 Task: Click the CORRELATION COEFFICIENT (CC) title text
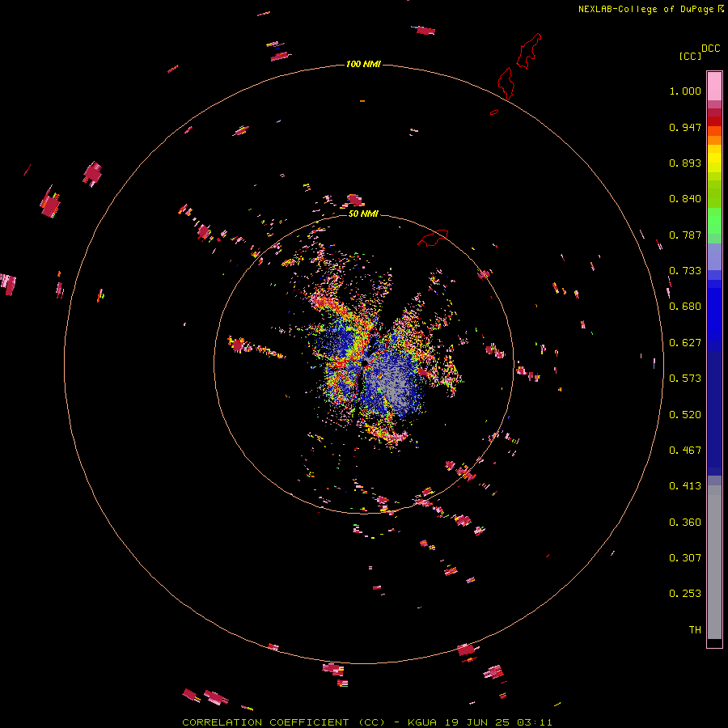[283, 722]
